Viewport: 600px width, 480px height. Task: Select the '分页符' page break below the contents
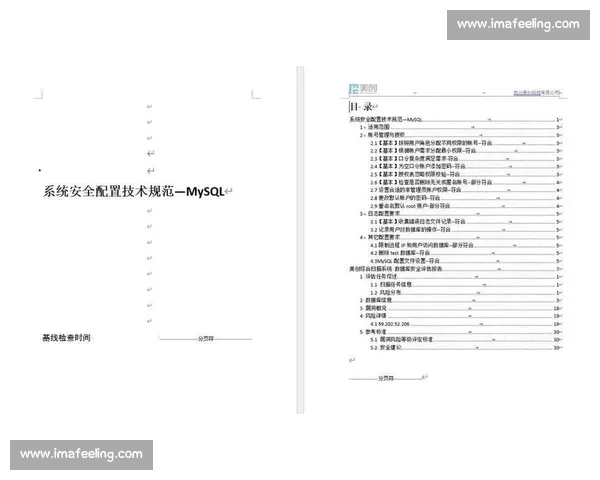[385, 378]
